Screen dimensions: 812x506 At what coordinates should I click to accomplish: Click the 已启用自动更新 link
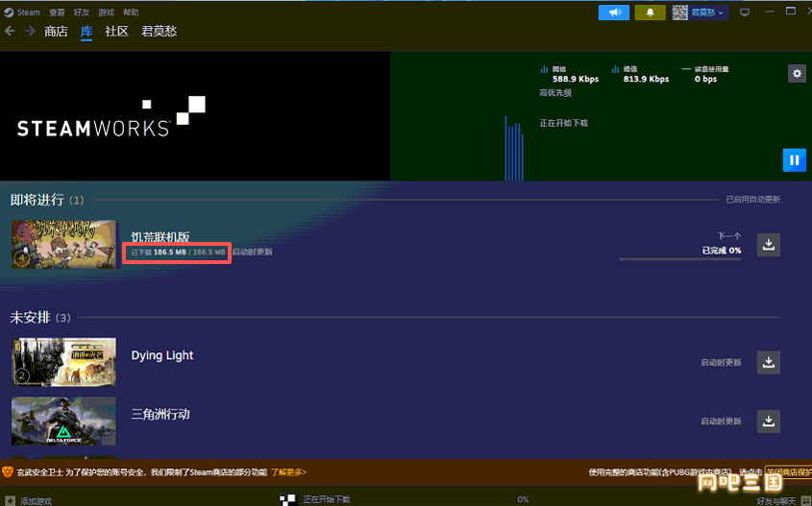point(753,200)
